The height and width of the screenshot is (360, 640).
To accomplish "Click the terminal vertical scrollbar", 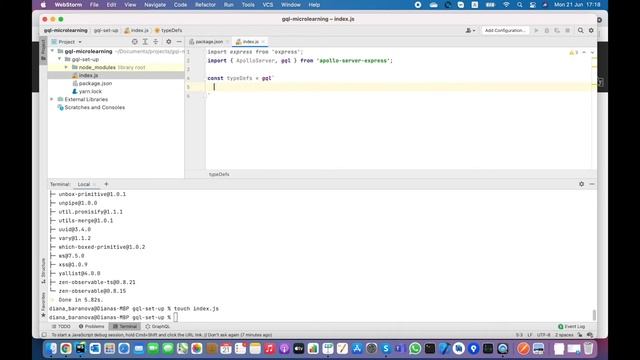I will (594, 315).
